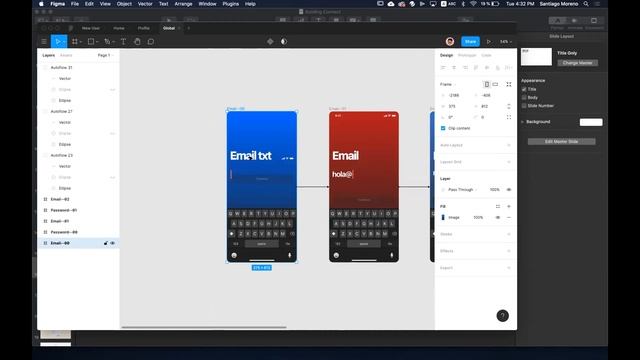Click the landscape frame orientation icon
Screen dimensions: 640x360
495,84
